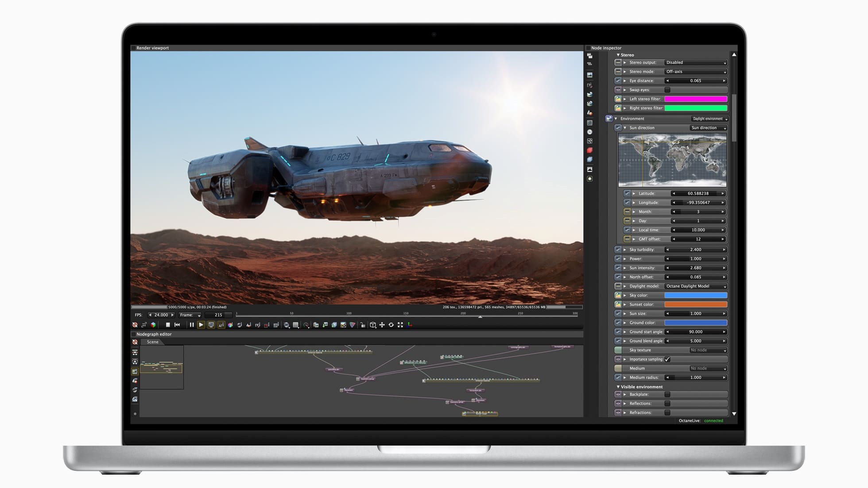Click the Left stereo filter magenta swatch
This screenshot has width=868, height=488.
pyautogui.click(x=695, y=99)
